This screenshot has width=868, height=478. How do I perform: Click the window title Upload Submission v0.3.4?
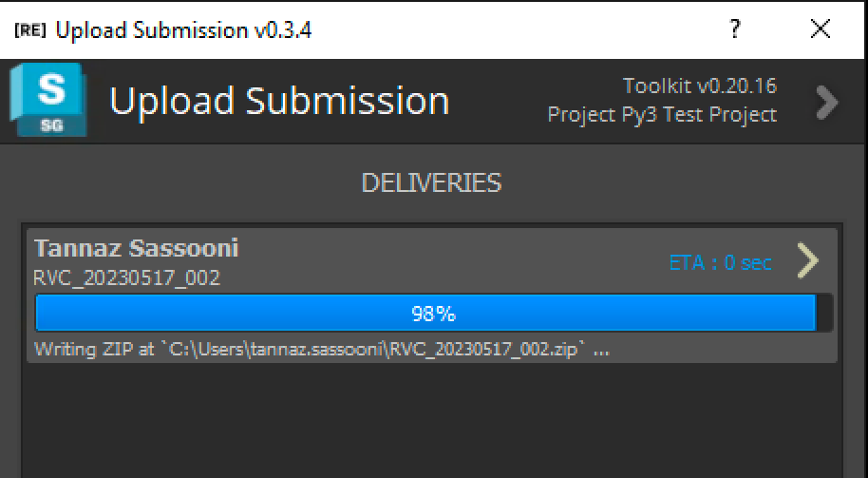pyautogui.click(x=184, y=29)
